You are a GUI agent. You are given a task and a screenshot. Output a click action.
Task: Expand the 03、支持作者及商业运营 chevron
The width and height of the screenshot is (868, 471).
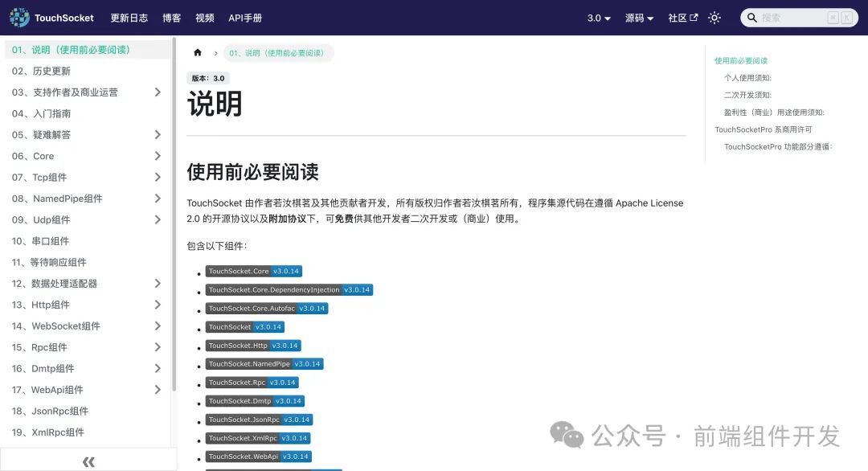coord(158,92)
